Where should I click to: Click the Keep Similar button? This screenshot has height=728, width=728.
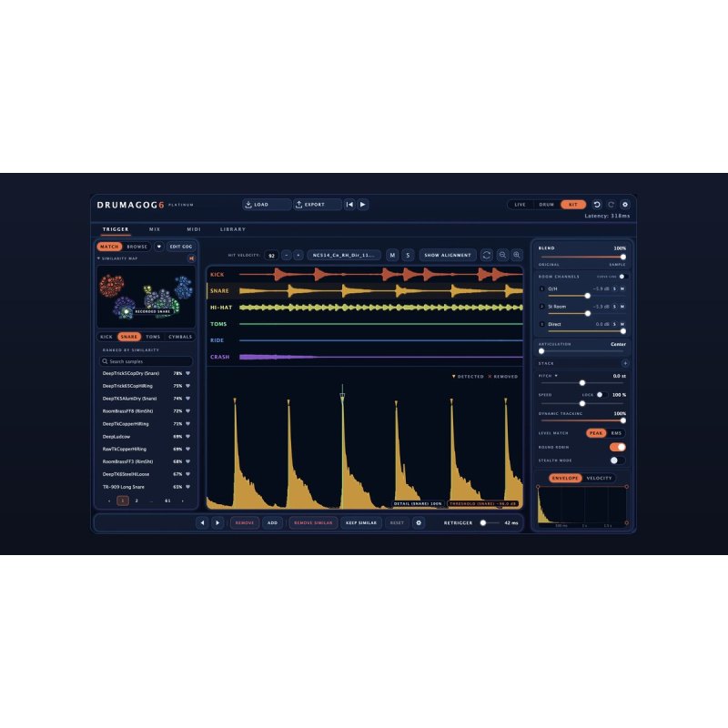[x=361, y=522]
